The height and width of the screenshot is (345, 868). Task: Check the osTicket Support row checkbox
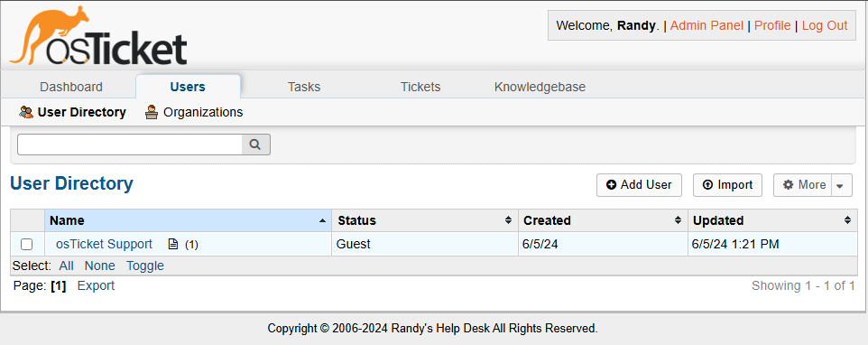[26, 244]
